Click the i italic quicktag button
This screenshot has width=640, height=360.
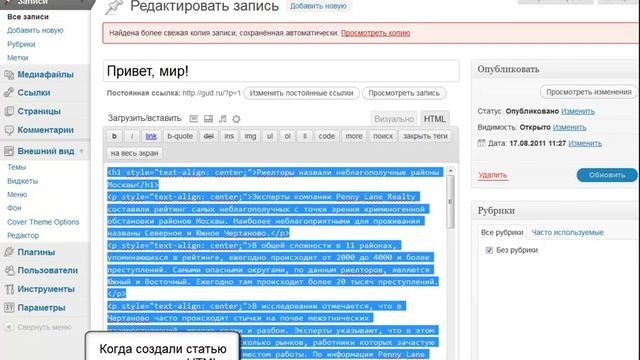[132, 136]
